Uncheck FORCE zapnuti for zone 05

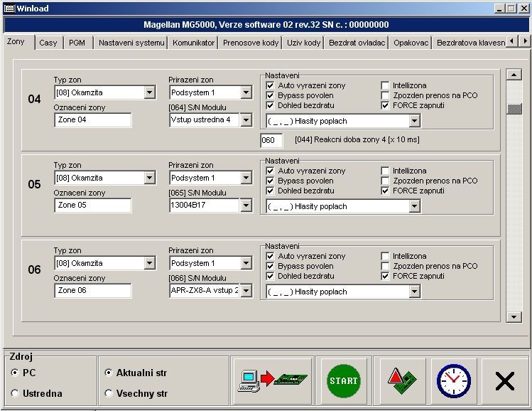[x=386, y=191]
